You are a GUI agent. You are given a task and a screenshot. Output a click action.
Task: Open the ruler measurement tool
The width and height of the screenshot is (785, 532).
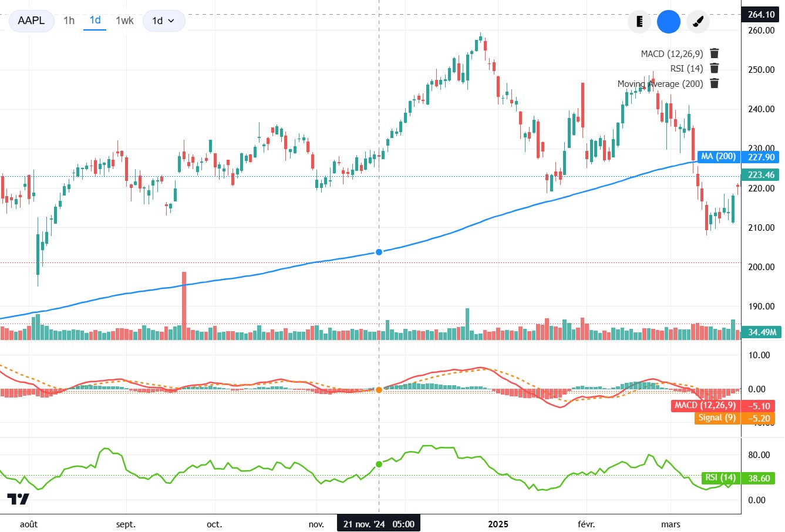[x=639, y=22]
